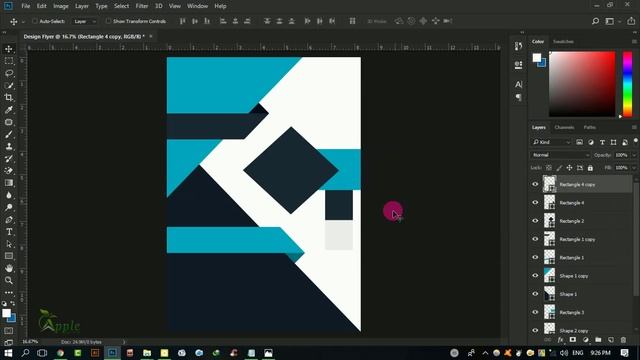Open Chrome from the taskbar
Screen dimensions: 640x360
point(60,353)
